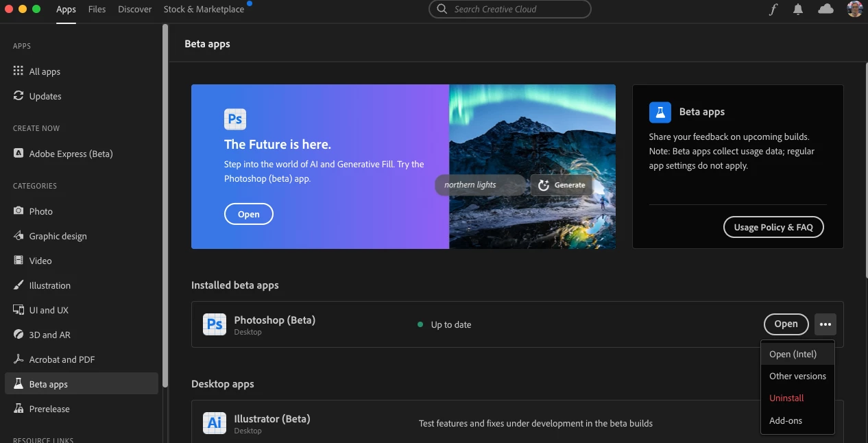Toggle the Photoshop (Beta) more options ellipsis
Image resolution: width=868 pixels, height=443 pixels.
tap(825, 324)
